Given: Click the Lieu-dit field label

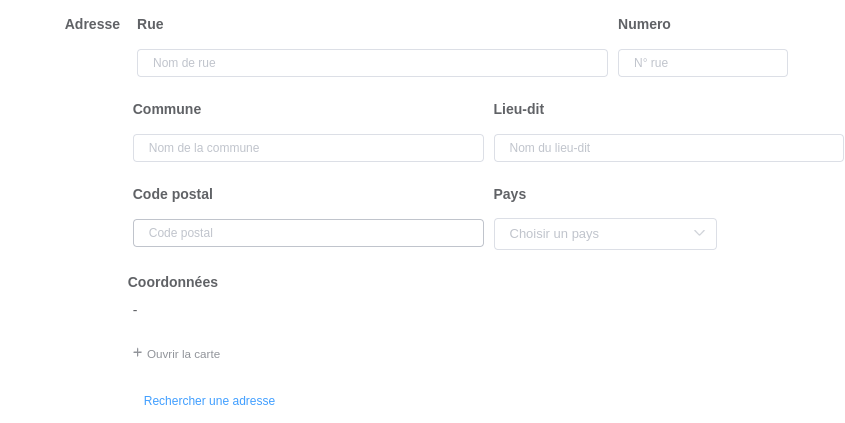Looking at the screenshot, I should [x=519, y=109].
